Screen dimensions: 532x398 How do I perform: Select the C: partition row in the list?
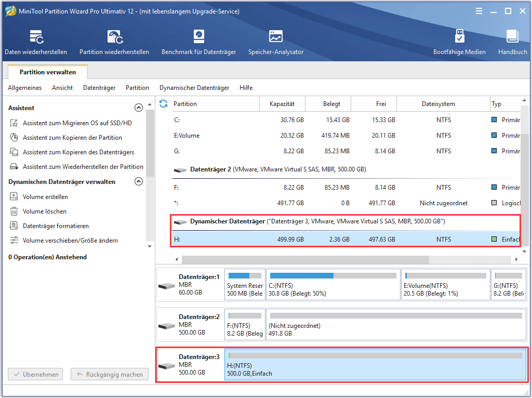[x=346, y=120]
